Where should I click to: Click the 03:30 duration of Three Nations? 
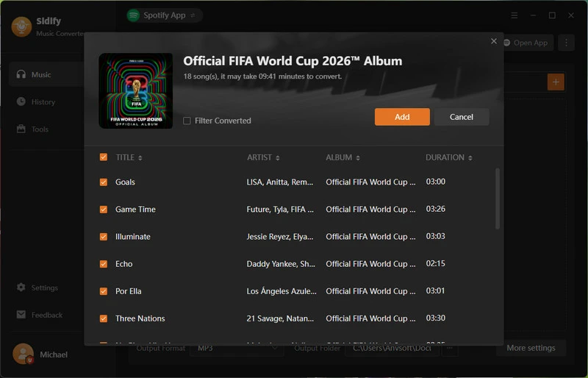coord(435,318)
